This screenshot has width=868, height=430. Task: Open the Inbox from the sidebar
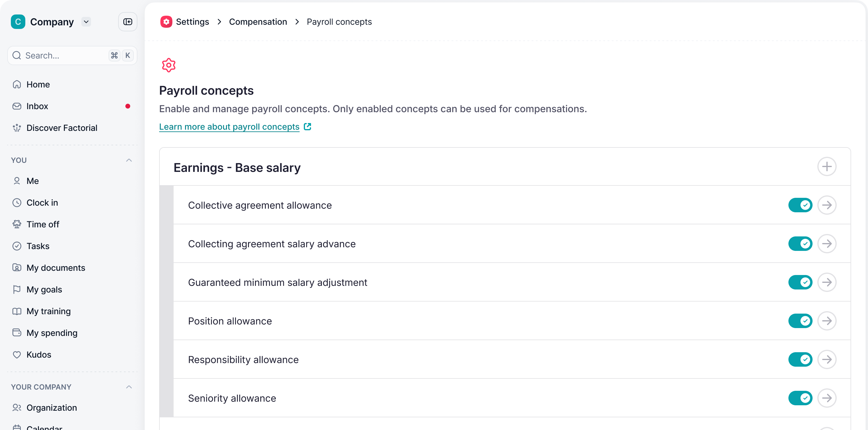(x=37, y=106)
